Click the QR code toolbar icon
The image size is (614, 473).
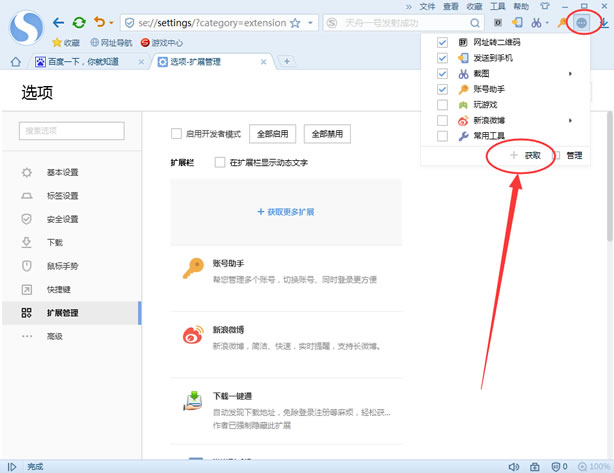point(498,23)
